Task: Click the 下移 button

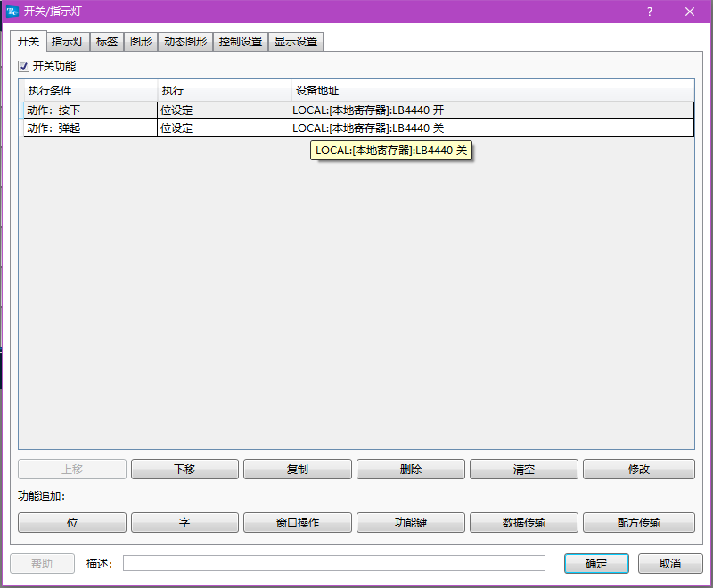Action: (184, 469)
